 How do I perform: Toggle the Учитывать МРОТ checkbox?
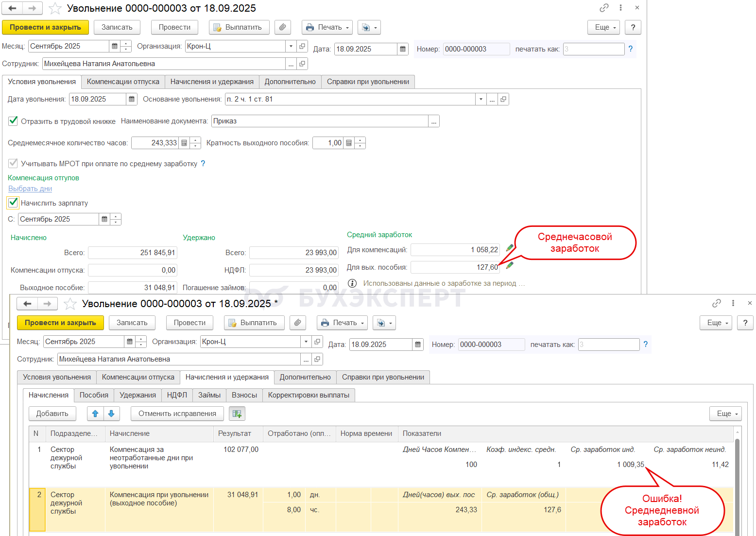tap(13, 163)
